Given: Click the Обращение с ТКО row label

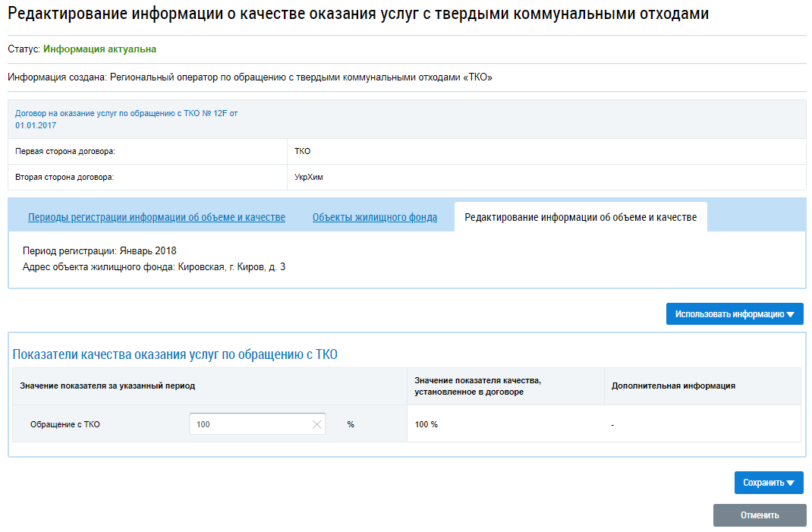Looking at the screenshot, I should pos(65,424).
